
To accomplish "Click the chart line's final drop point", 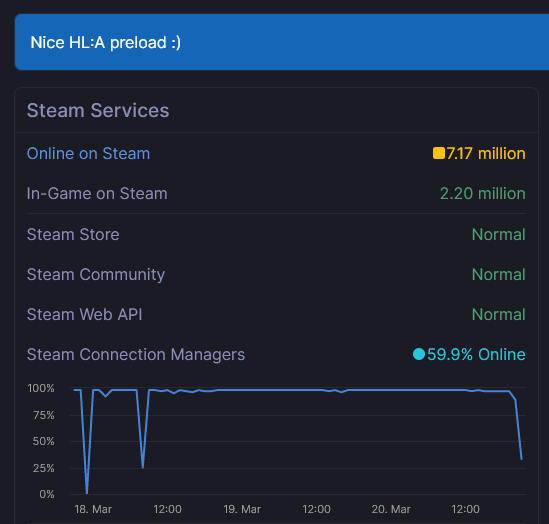I will point(522,459).
